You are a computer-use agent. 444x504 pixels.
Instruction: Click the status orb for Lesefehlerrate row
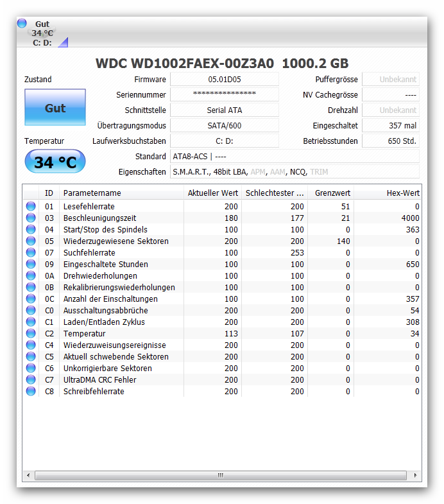[31, 206]
